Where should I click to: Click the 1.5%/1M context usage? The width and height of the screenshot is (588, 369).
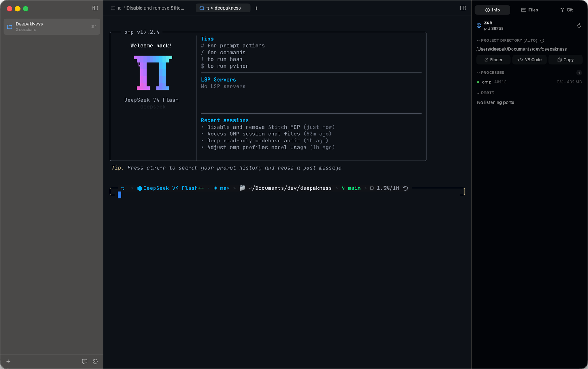point(388,188)
